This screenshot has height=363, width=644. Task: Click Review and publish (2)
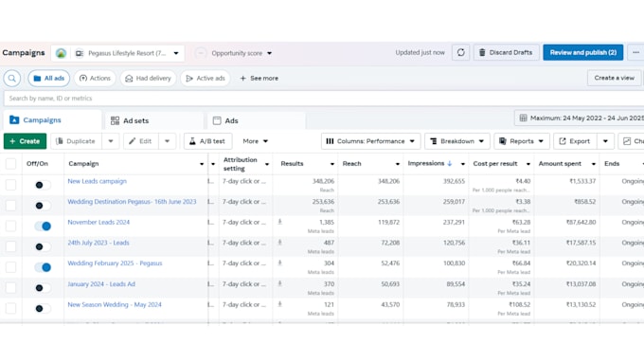582,53
